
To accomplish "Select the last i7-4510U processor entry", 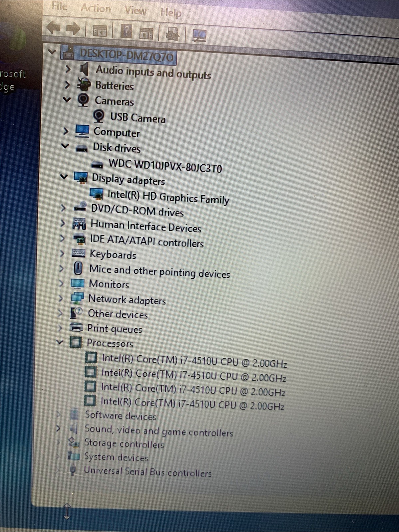I will coord(192,404).
